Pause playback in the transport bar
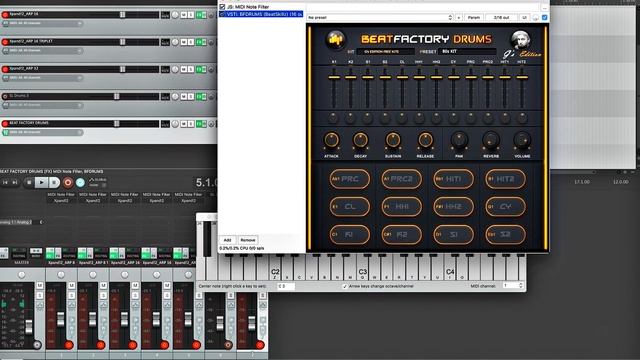640x360 pixels. [54, 182]
